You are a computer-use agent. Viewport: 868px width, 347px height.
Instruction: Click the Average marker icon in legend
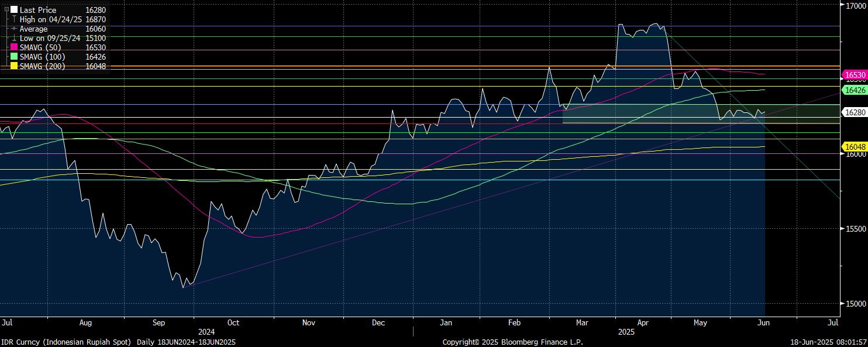coord(14,29)
